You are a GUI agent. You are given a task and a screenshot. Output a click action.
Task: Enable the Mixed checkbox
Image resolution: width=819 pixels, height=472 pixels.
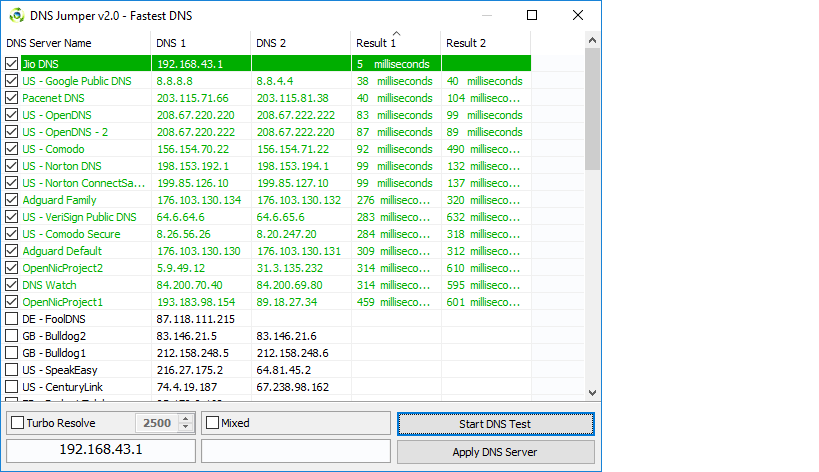pos(213,423)
